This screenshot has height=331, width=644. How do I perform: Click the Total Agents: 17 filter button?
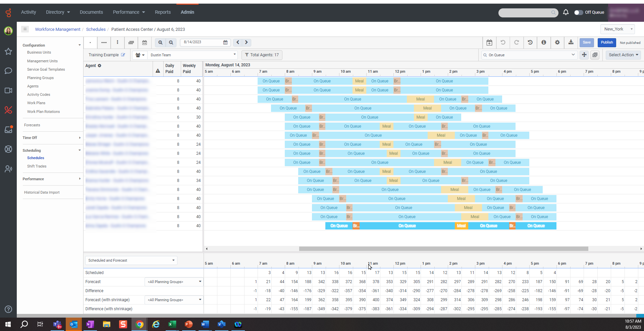tap(262, 55)
